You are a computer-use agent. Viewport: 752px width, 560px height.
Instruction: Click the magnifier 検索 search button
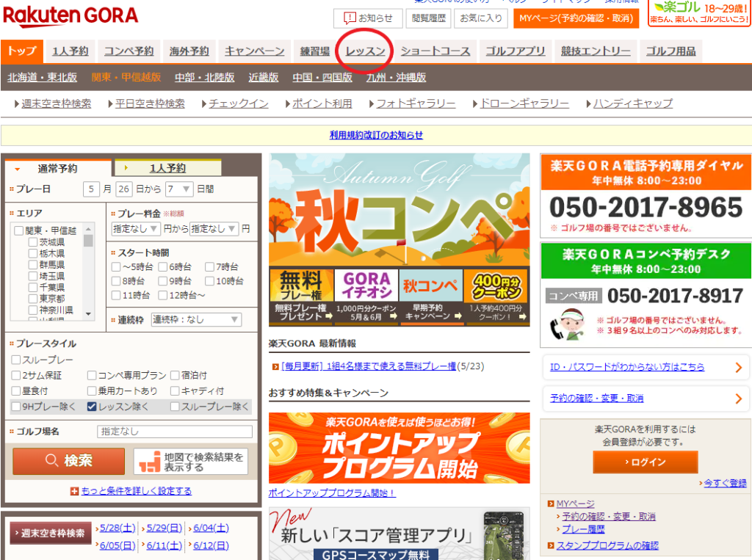point(68,461)
